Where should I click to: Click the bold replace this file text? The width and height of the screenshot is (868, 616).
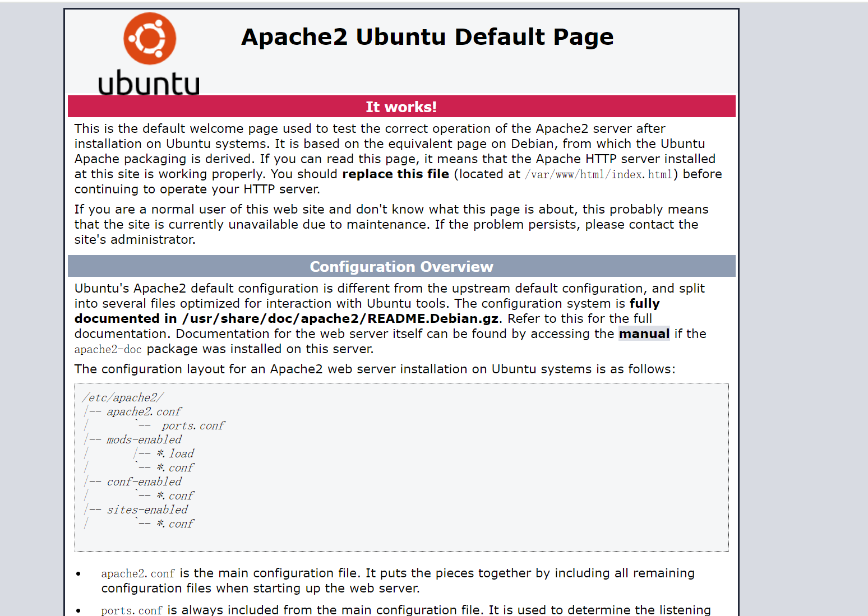[x=395, y=174]
